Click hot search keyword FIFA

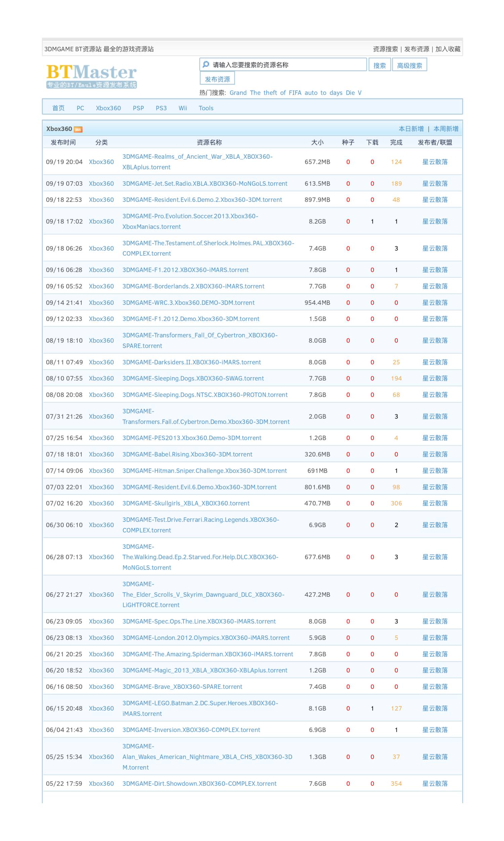[295, 93]
